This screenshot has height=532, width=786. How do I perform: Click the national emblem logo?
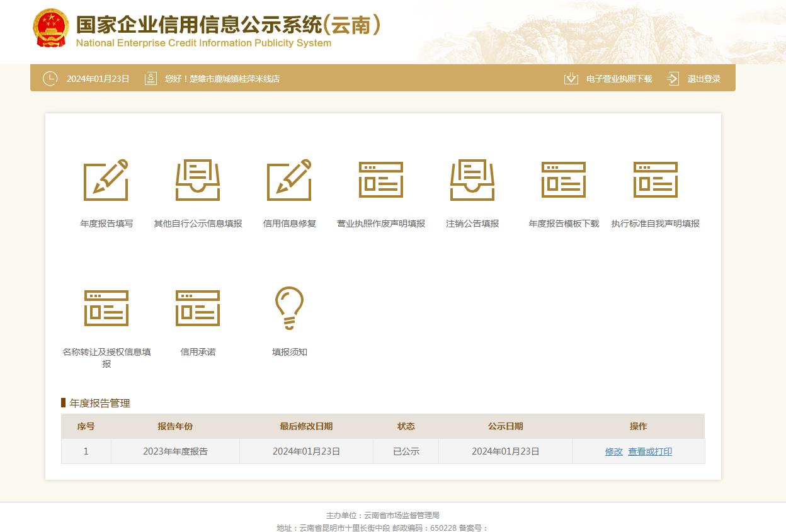coord(52,28)
